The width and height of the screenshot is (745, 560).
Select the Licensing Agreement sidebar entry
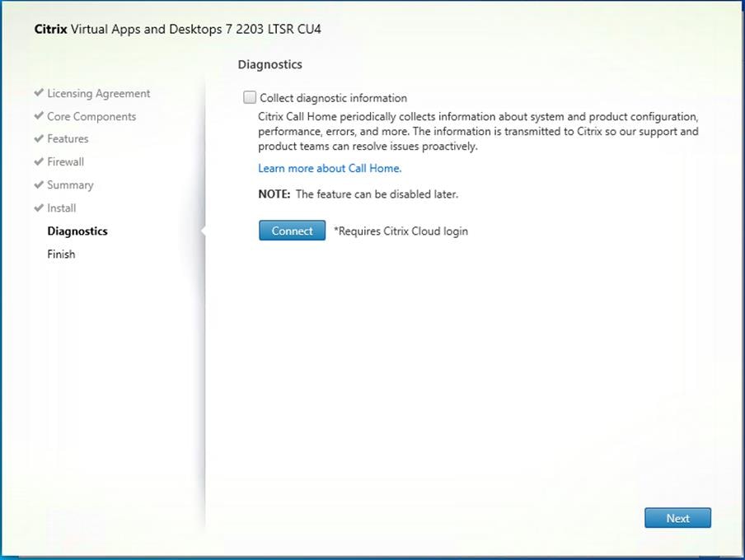coord(98,93)
